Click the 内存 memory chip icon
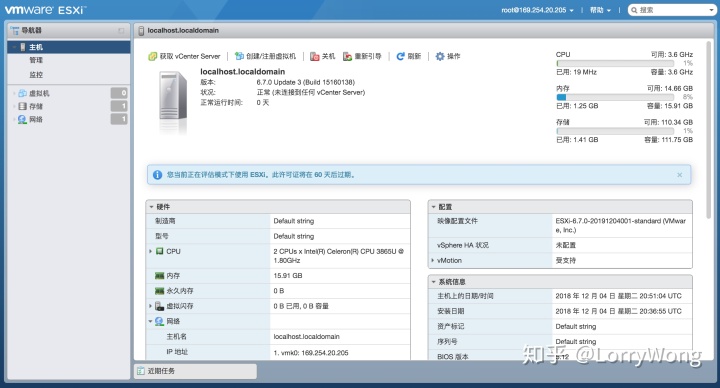The image size is (720, 388). pos(159,276)
